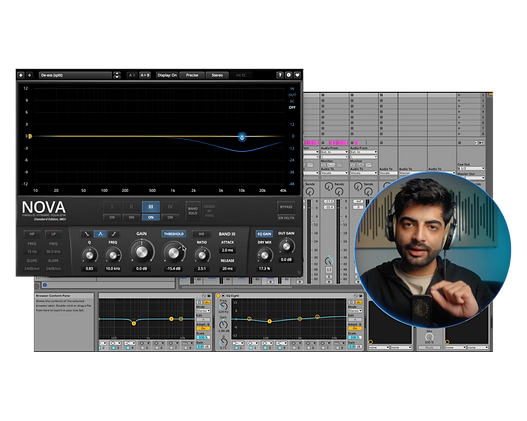Click the large GAIN knob
The height and width of the screenshot is (421, 527).
pos(142,252)
